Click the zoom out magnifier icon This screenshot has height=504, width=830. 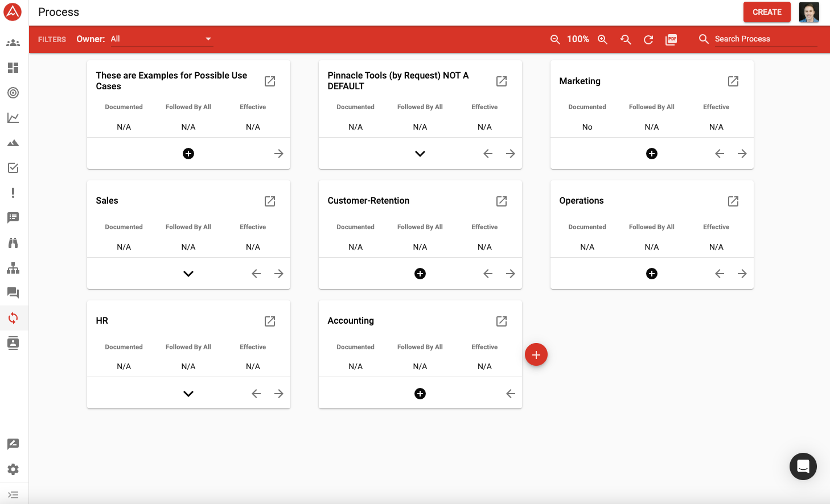click(555, 39)
